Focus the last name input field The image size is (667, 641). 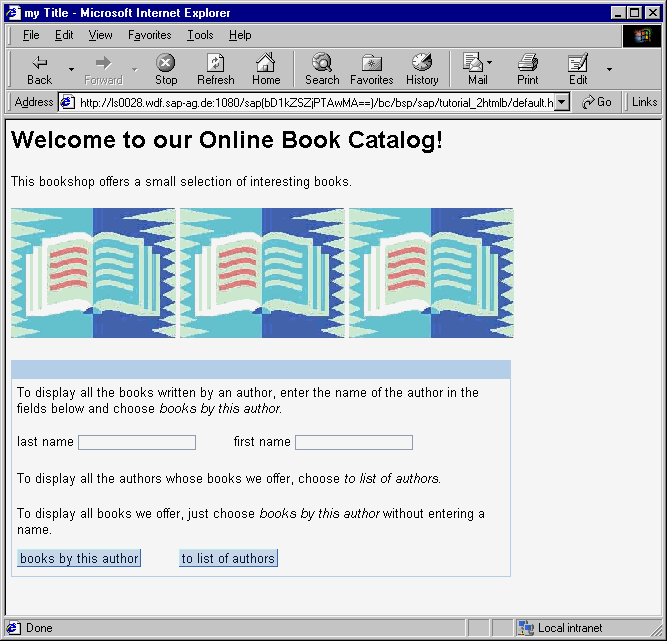coord(137,442)
